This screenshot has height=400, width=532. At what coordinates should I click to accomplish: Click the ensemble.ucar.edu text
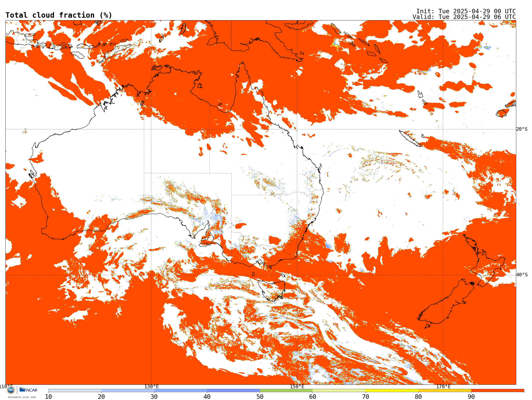22,397
